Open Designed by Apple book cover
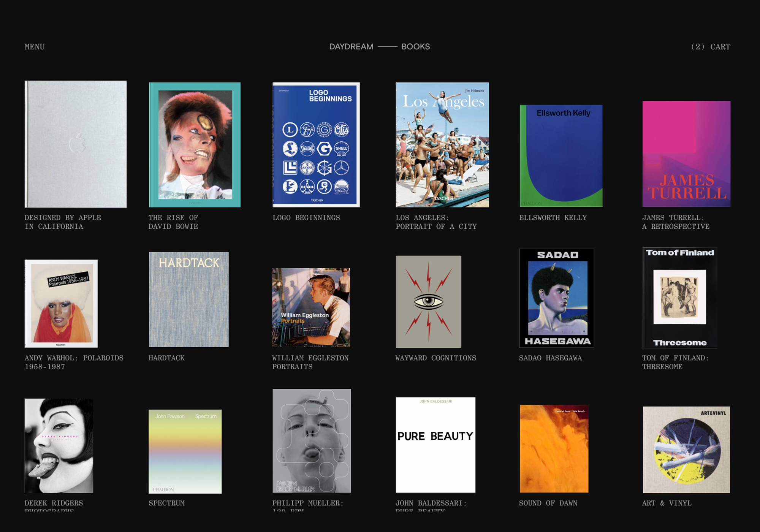Viewport: 760px width, 532px height. pos(76,144)
